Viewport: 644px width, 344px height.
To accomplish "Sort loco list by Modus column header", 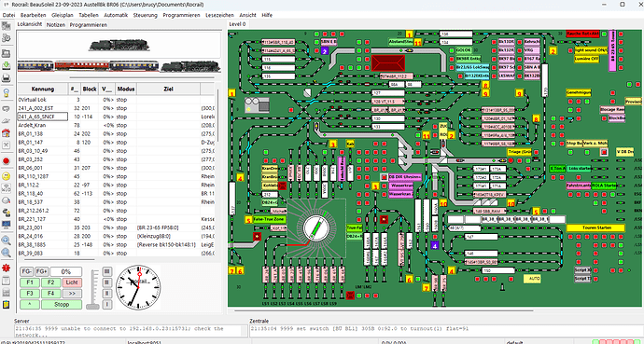I will click(126, 89).
